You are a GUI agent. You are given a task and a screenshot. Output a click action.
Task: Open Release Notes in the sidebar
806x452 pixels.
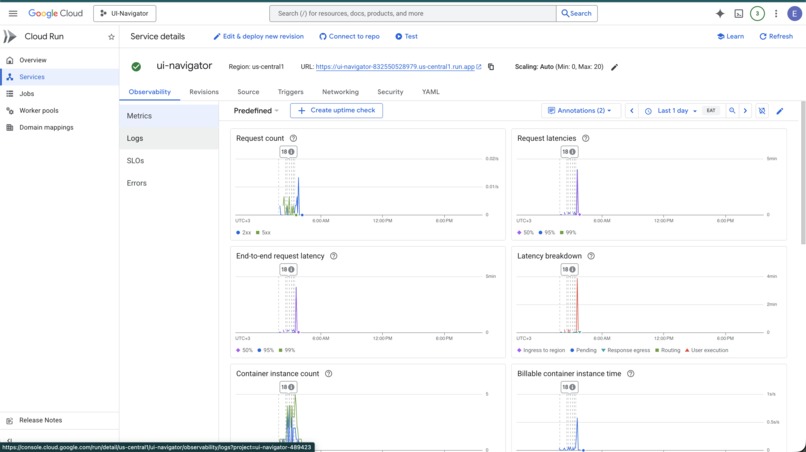click(60, 420)
